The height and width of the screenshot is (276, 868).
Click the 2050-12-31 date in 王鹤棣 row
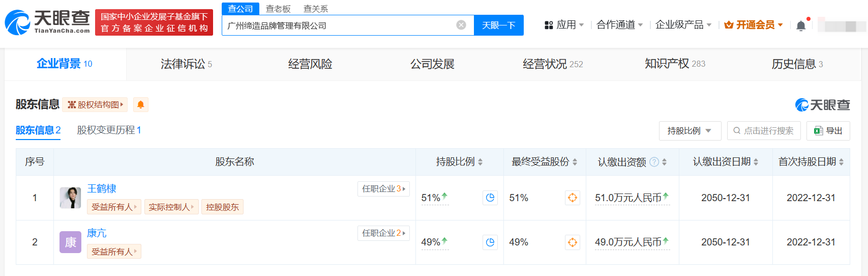(x=726, y=198)
